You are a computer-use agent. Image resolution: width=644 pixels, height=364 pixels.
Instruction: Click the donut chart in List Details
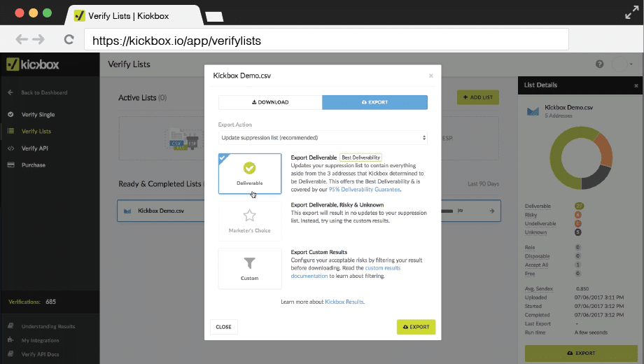[581, 157]
